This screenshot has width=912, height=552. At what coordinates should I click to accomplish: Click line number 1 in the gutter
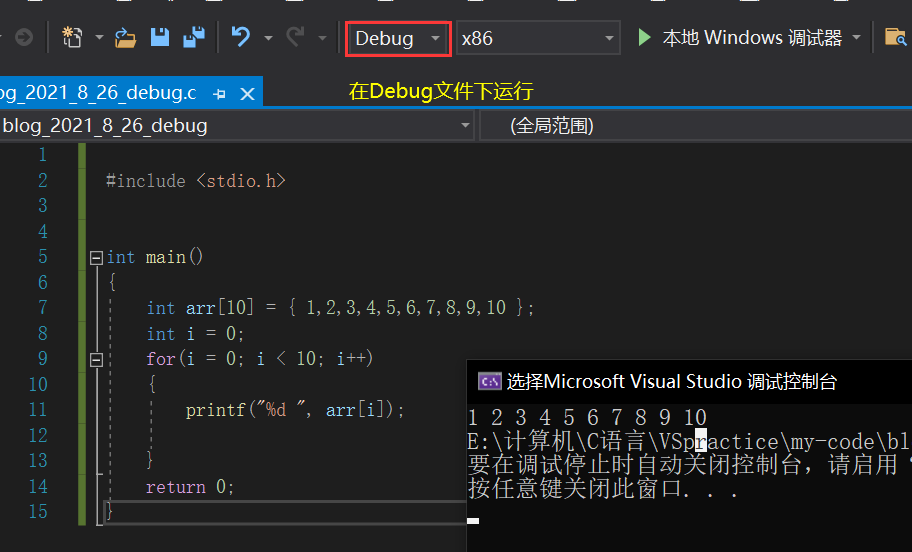(42, 155)
